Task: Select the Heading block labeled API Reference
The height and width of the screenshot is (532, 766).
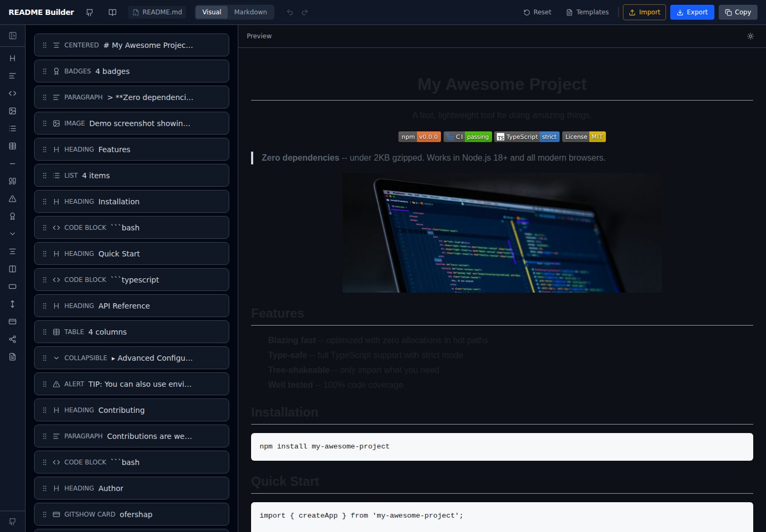Action: (131, 306)
